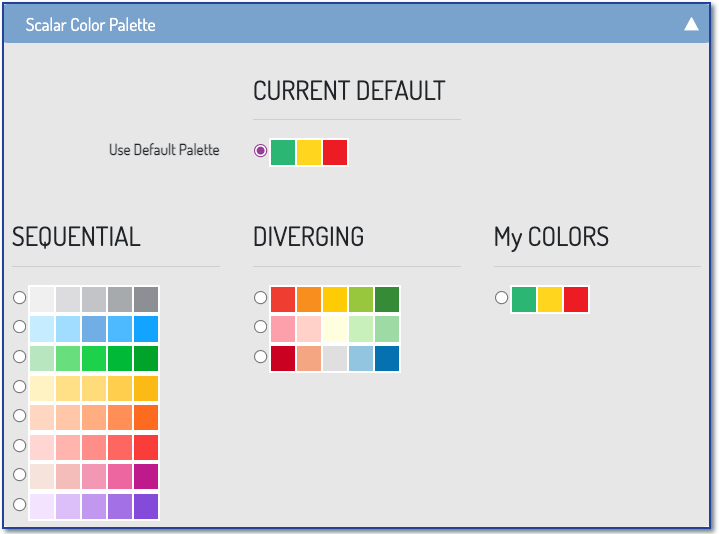Click the green swatch in My Colors
The image size is (719, 534).
(524, 299)
